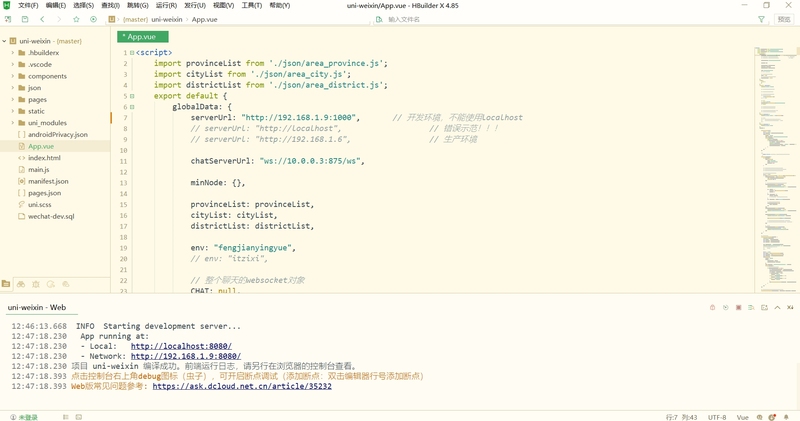This screenshot has width=800, height=421.
Task: Click the bug icon in sidebar bottom bar
Action: (x=36, y=284)
